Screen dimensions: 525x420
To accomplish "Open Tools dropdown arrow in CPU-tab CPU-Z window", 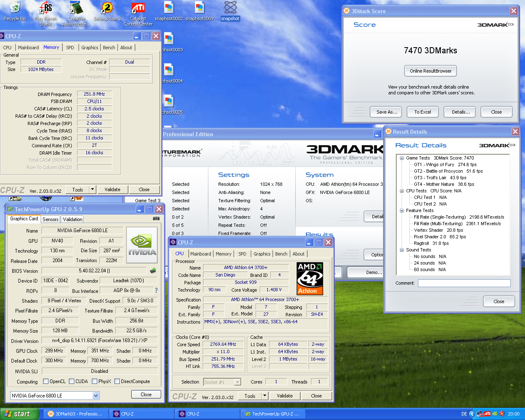I will tap(265, 396).
